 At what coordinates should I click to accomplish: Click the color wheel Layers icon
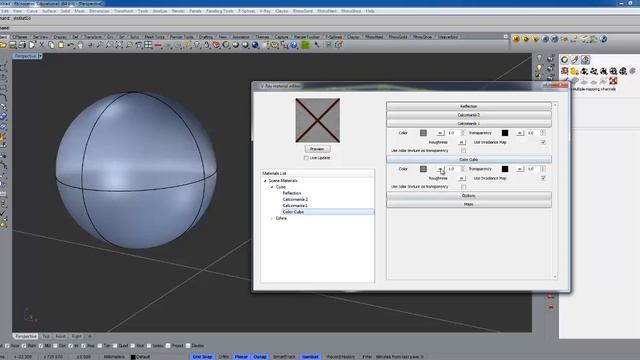click(226, 45)
